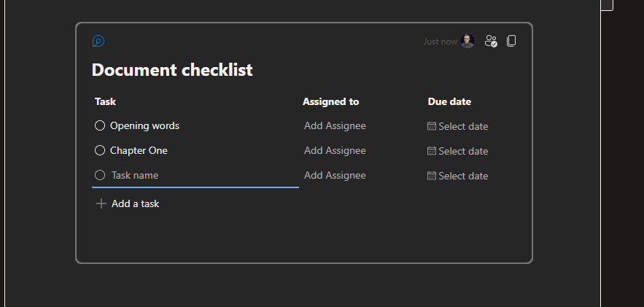Click the Chapter One task text
644x307 pixels.
coord(139,150)
